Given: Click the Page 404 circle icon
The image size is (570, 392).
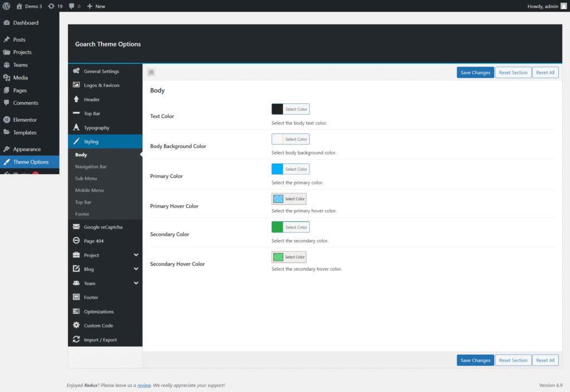Looking at the screenshot, I should click(76, 241).
